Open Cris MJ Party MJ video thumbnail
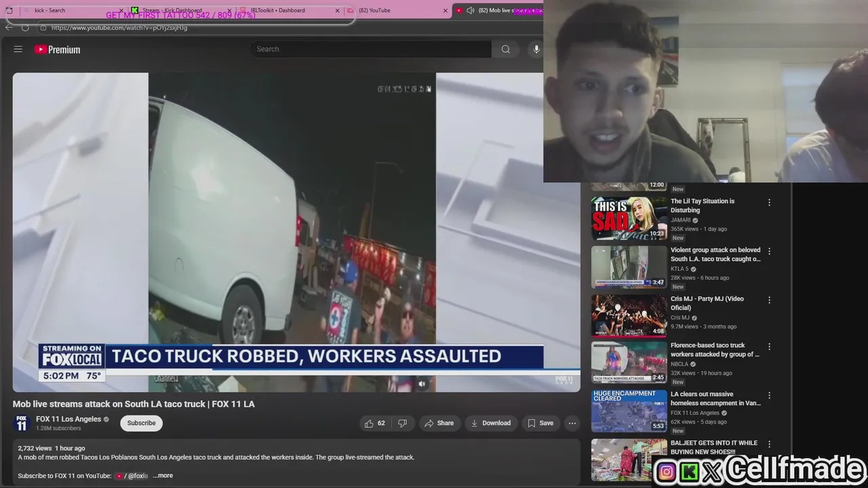Viewport: 868px width, 488px height. [x=629, y=316]
